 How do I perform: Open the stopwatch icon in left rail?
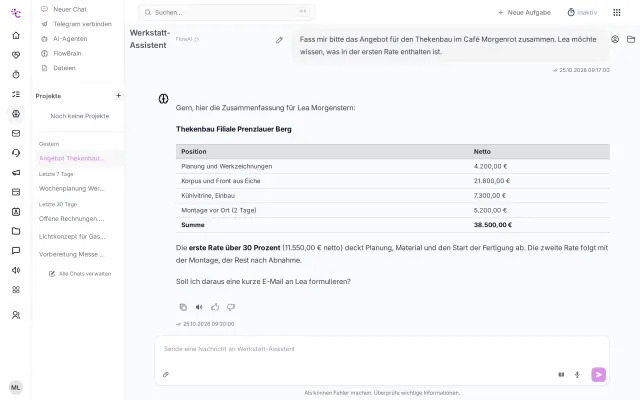tap(16, 75)
